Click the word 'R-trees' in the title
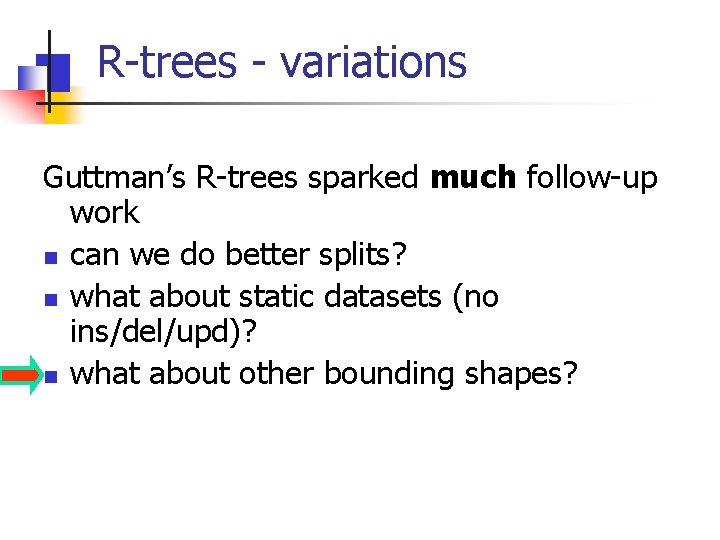Image resolution: width=720 pixels, height=540 pixels. click(165, 62)
